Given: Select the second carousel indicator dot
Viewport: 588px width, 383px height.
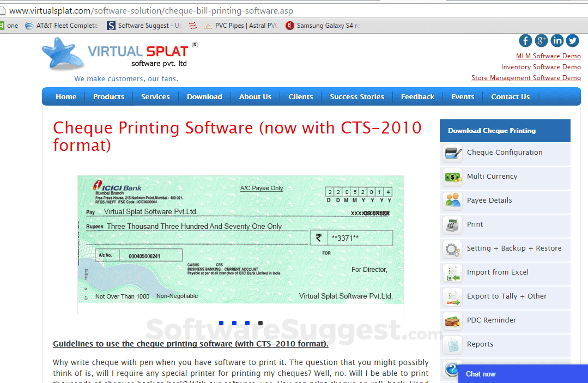Looking at the screenshot, I should pos(234,323).
